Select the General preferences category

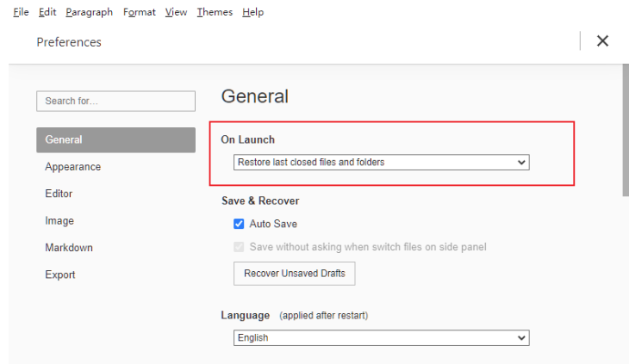[115, 139]
